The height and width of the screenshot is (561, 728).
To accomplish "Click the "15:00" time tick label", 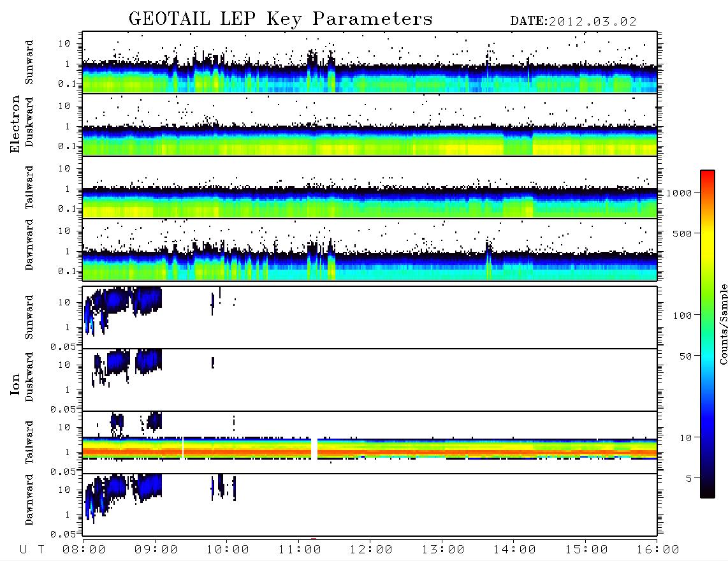I will tap(586, 550).
